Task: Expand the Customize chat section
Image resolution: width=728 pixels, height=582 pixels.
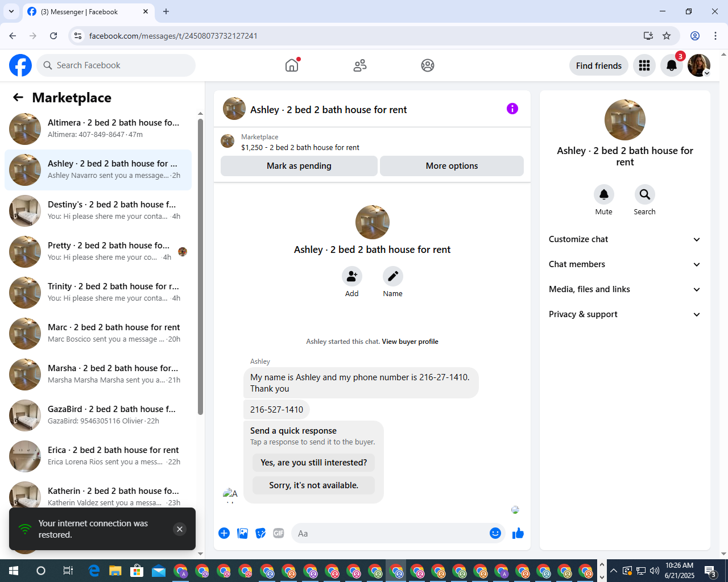Action: click(x=625, y=239)
